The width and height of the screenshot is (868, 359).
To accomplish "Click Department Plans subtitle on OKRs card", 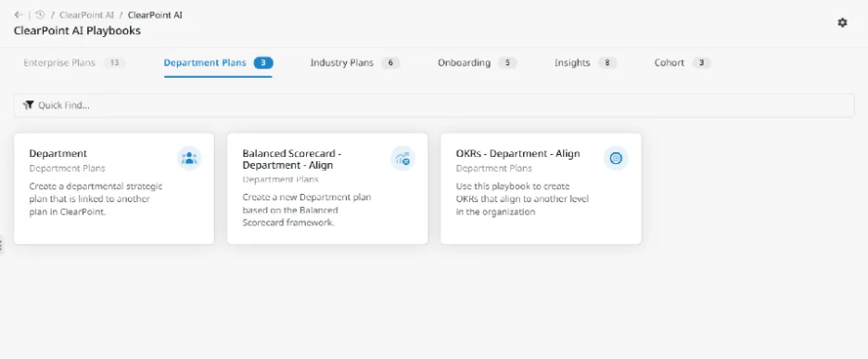I will [x=493, y=168].
